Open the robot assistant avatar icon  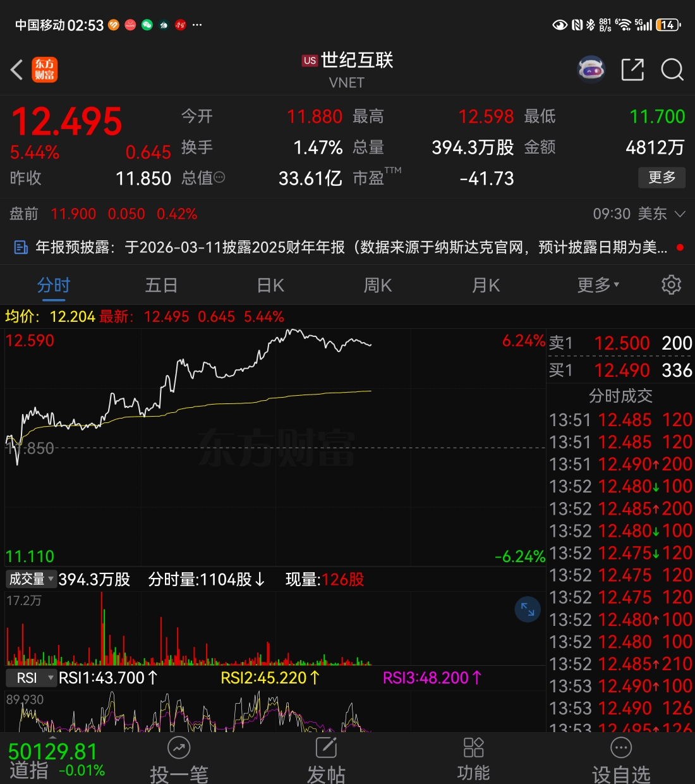click(591, 70)
